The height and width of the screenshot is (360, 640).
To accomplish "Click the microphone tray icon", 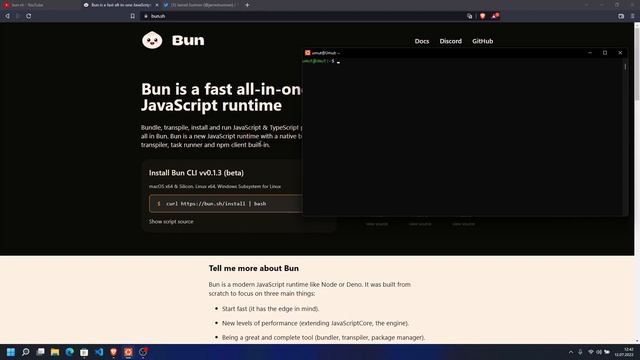I will [x=580, y=352].
